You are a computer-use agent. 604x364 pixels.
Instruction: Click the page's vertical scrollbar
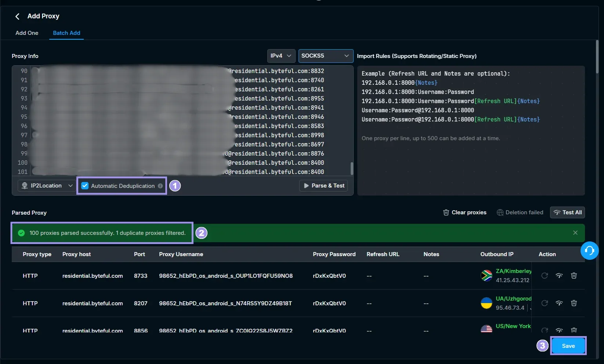click(x=597, y=57)
